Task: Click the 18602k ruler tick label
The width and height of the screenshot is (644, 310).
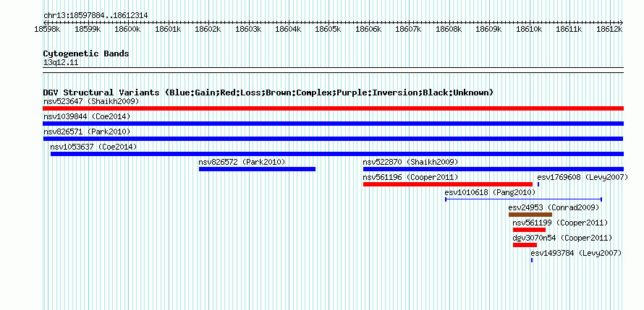Action: [x=208, y=29]
